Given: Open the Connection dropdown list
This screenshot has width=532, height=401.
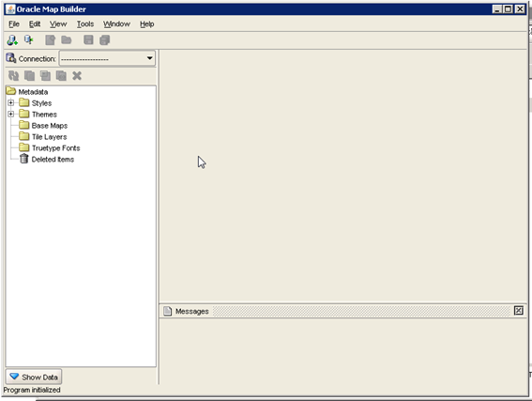Looking at the screenshot, I should (149, 58).
